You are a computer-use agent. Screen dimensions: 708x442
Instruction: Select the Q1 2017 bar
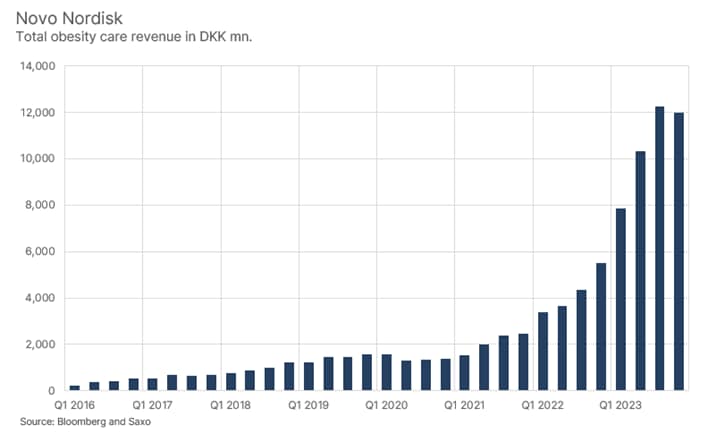coord(153,384)
